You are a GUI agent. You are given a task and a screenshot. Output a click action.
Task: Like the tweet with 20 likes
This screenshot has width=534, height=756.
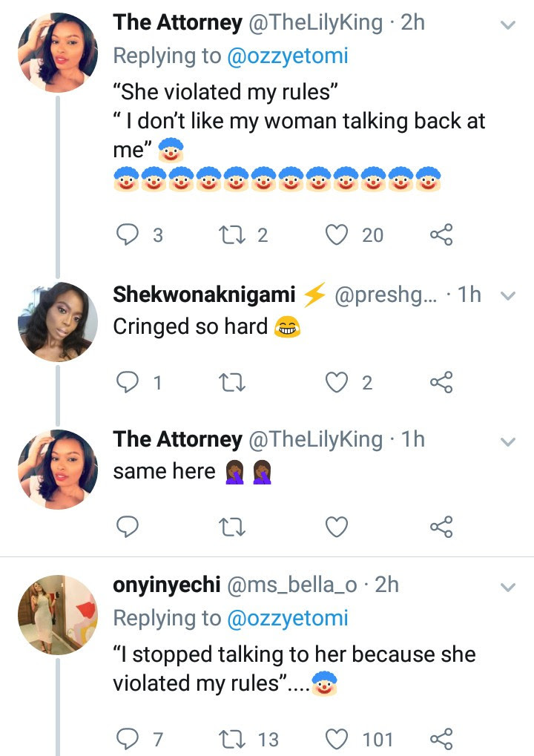337,235
